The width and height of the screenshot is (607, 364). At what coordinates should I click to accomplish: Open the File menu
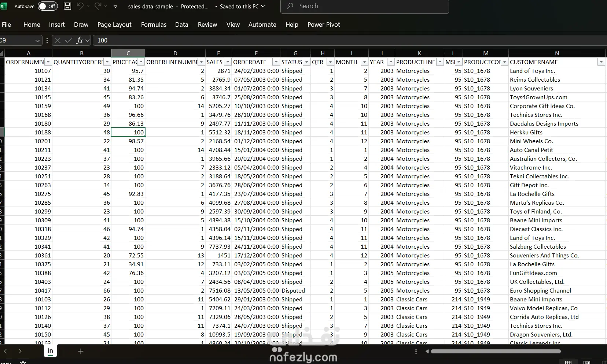7,25
